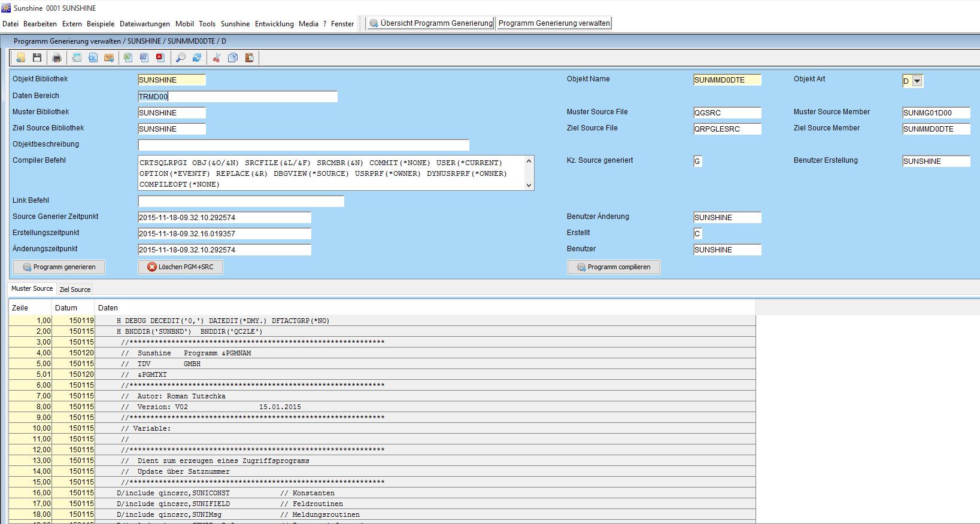This screenshot has width=980, height=524.
Task: Click the refresh arrows icon
Action: [196, 57]
